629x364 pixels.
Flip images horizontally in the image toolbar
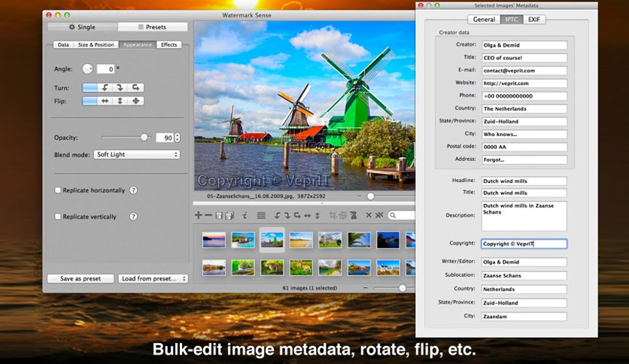307,215
